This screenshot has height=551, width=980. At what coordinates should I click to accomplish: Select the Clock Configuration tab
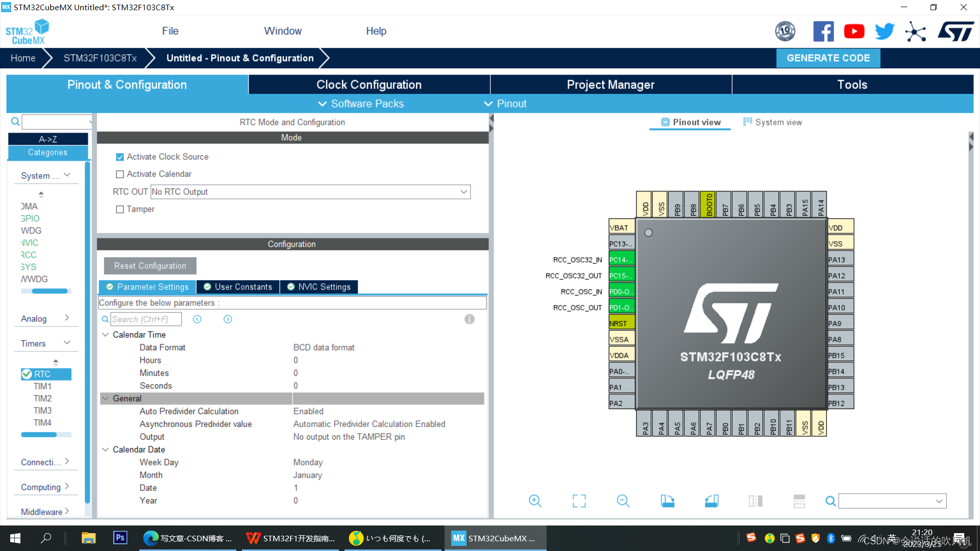[369, 84]
